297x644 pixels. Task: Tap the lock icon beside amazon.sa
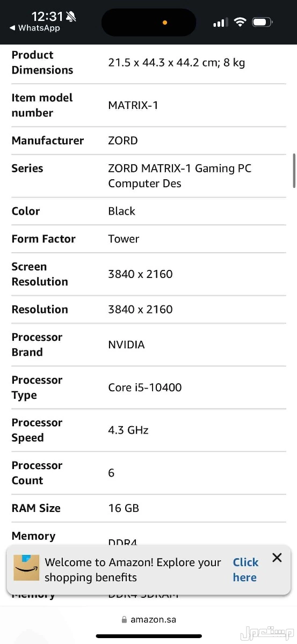[x=125, y=619]
